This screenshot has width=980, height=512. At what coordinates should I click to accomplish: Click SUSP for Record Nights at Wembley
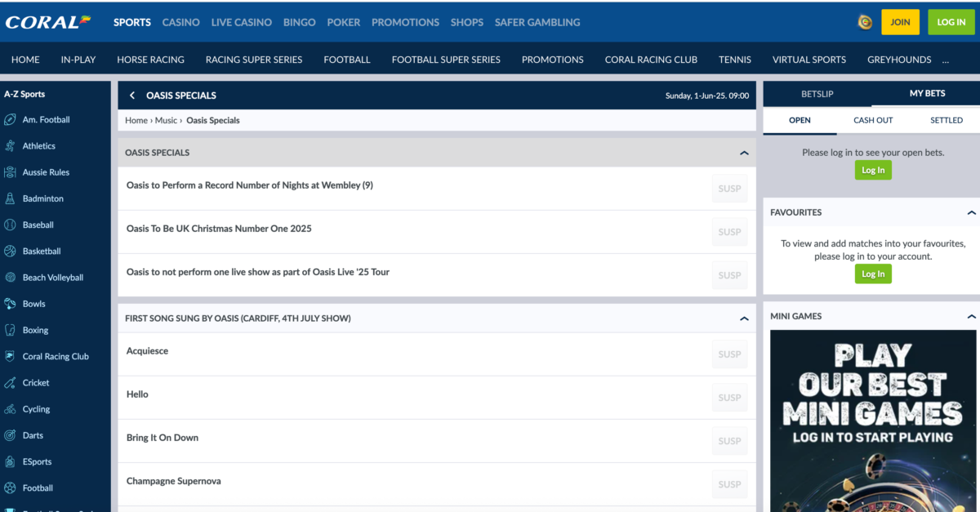tap(729, 189)
